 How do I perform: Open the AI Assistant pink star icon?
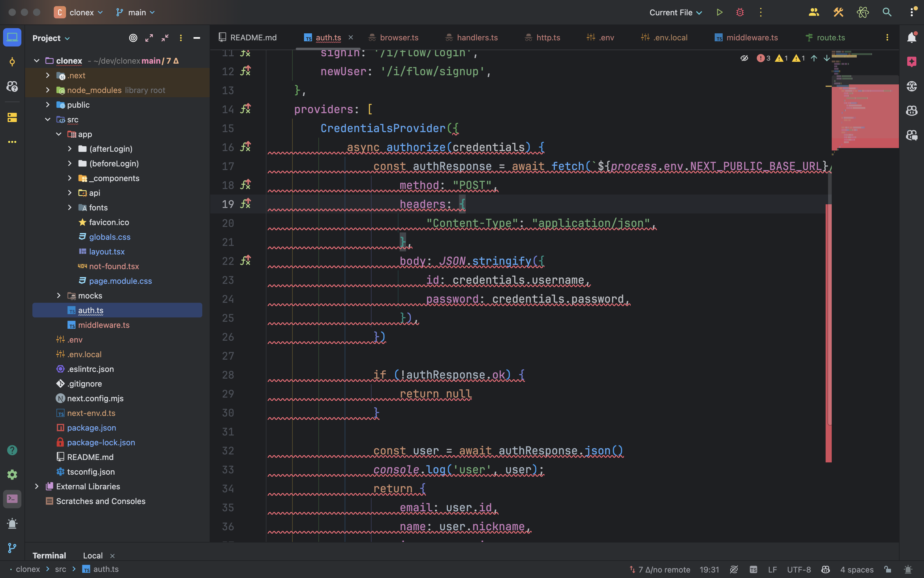pyautogui.click(x=912, y=62)
